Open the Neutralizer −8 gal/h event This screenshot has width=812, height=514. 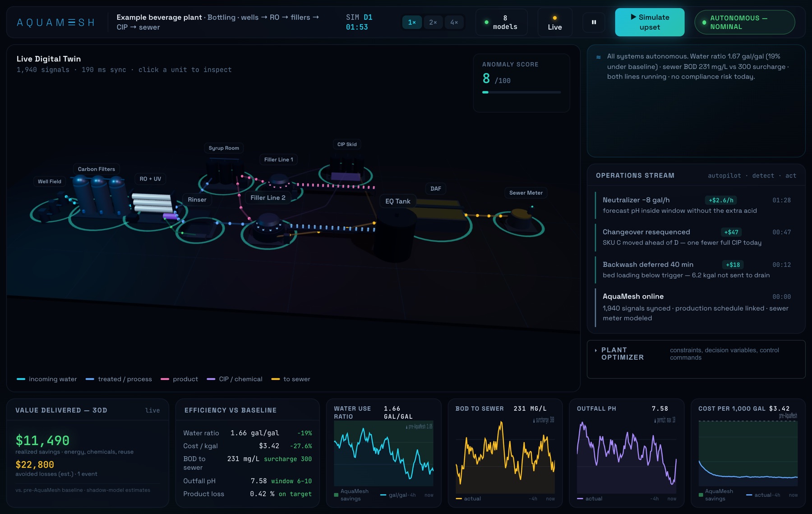(x=697, y=205)
